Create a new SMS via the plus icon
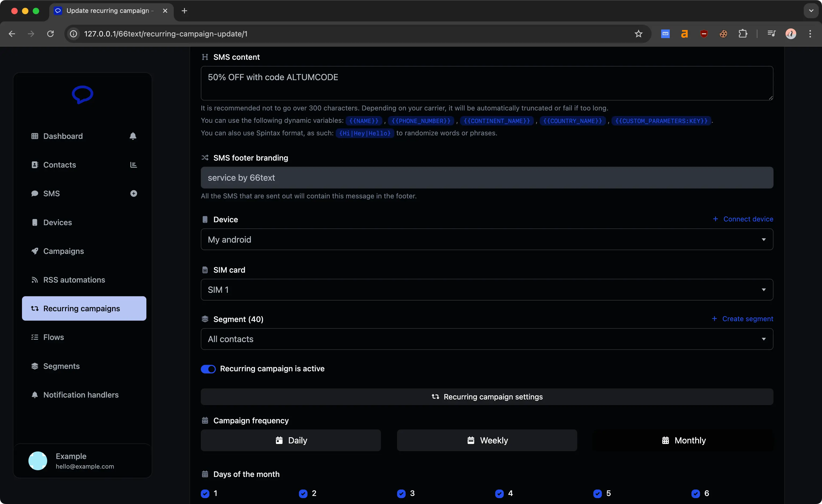822x504 pixels. pos(134,194)
